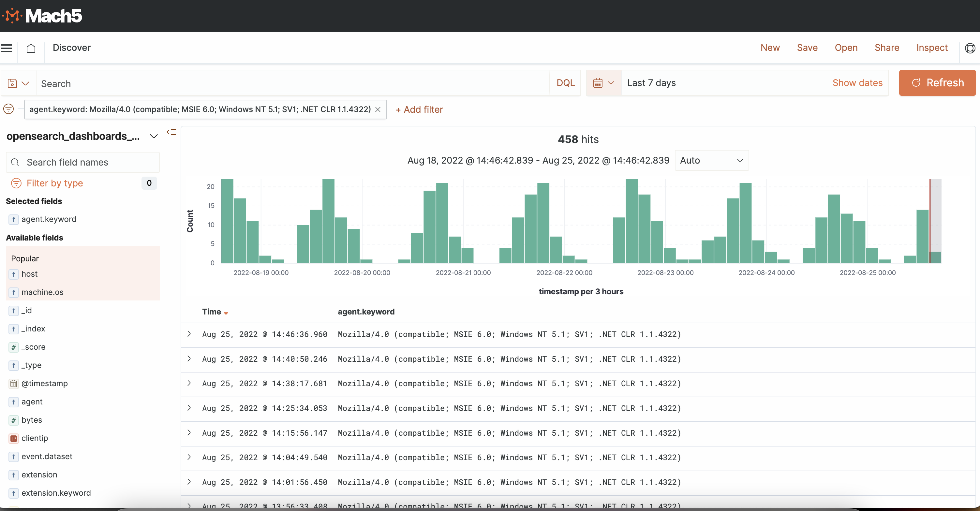Click the Show dates link
This screenshot has width=980, height=511.
click(x=857, y=83)
